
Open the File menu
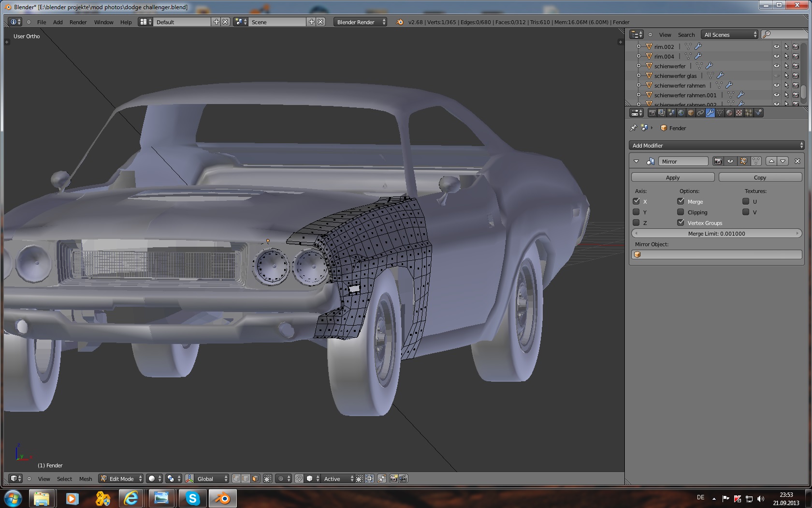click(x=42, y=22)
